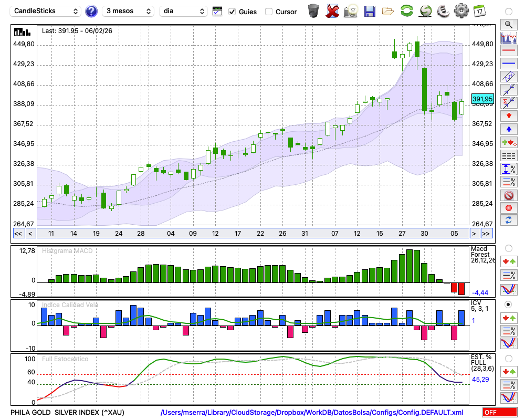Viewport: 525px width, 420px height.
Task: Select the blue horizontal line tool
Action: click(x=508, y=64)
